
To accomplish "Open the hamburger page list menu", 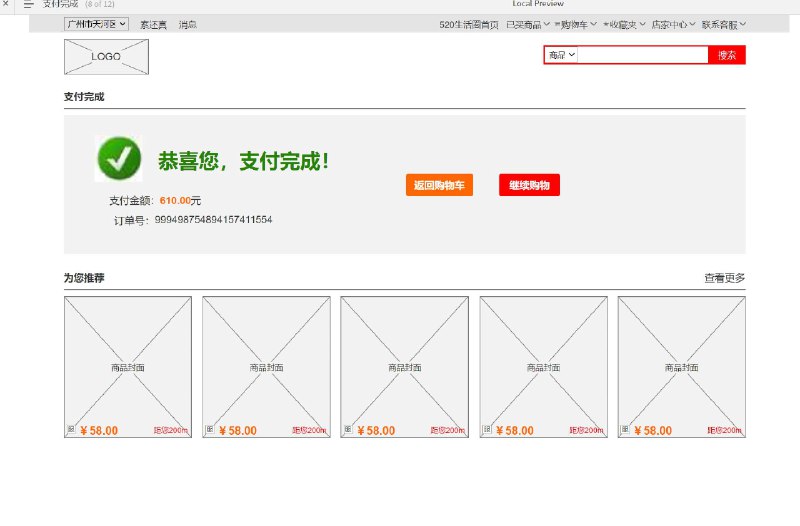I will (x=29, y=4).
